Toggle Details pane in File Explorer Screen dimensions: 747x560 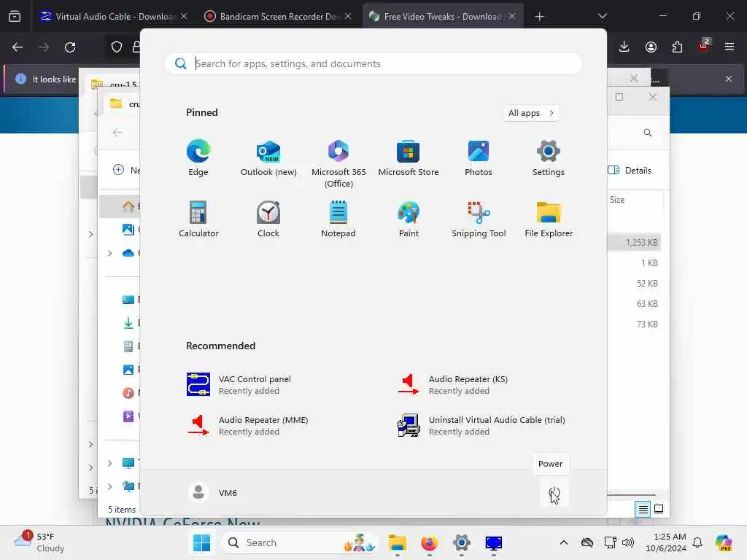coord(630,171)
